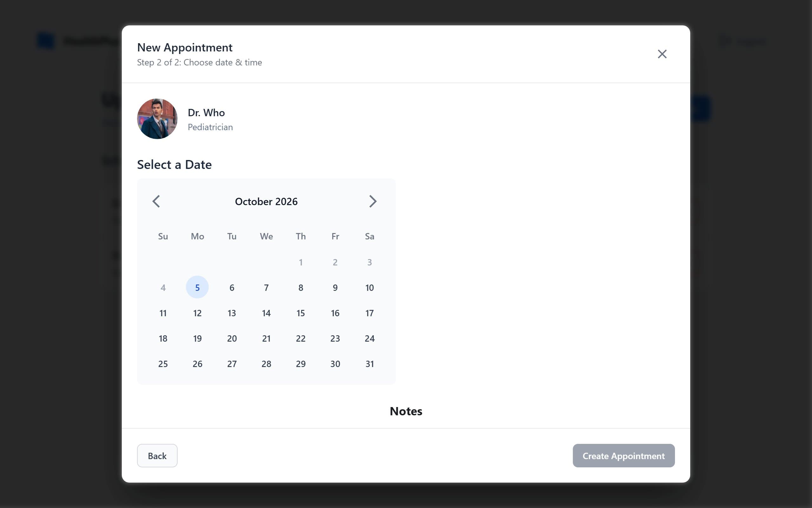Viewport: 812px width, 508px height.
Task: Click the disabled date October 3
Action: tap(370, 262)
